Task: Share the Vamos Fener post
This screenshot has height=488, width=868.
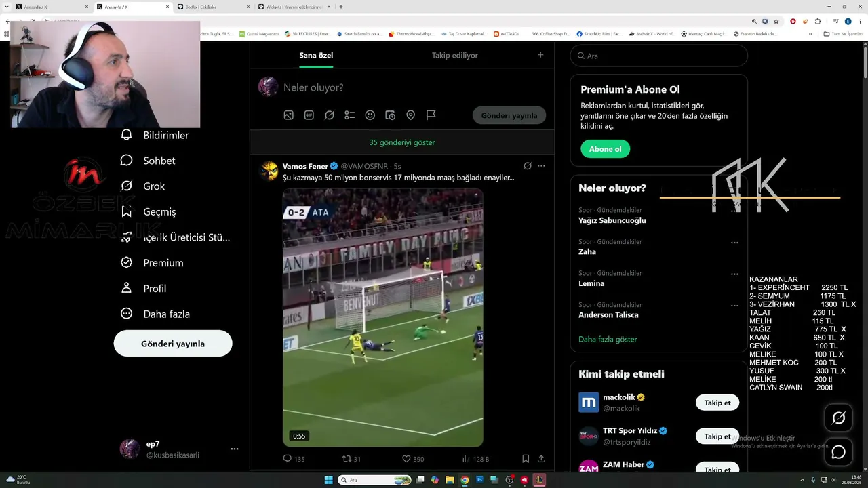Action: point(541,459)
